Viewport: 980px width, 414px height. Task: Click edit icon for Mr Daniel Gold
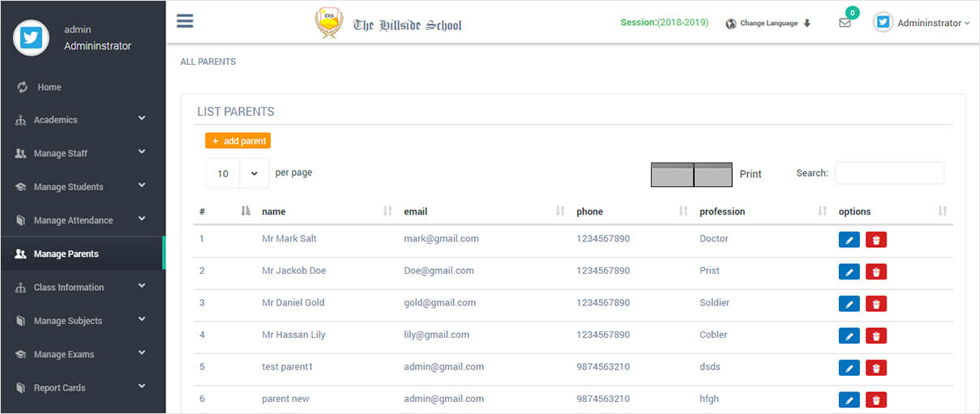pos(849,304)
